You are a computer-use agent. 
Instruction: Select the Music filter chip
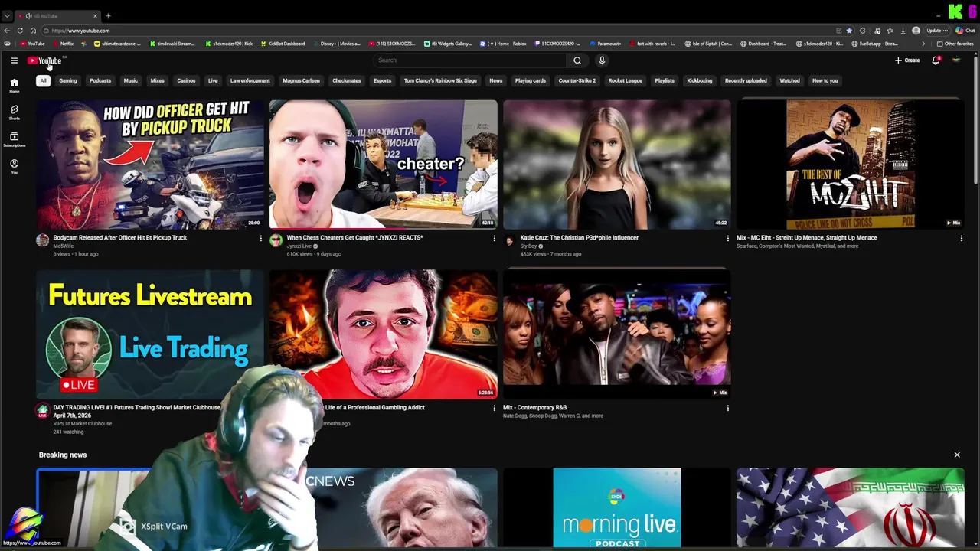[x=131, y=80]
